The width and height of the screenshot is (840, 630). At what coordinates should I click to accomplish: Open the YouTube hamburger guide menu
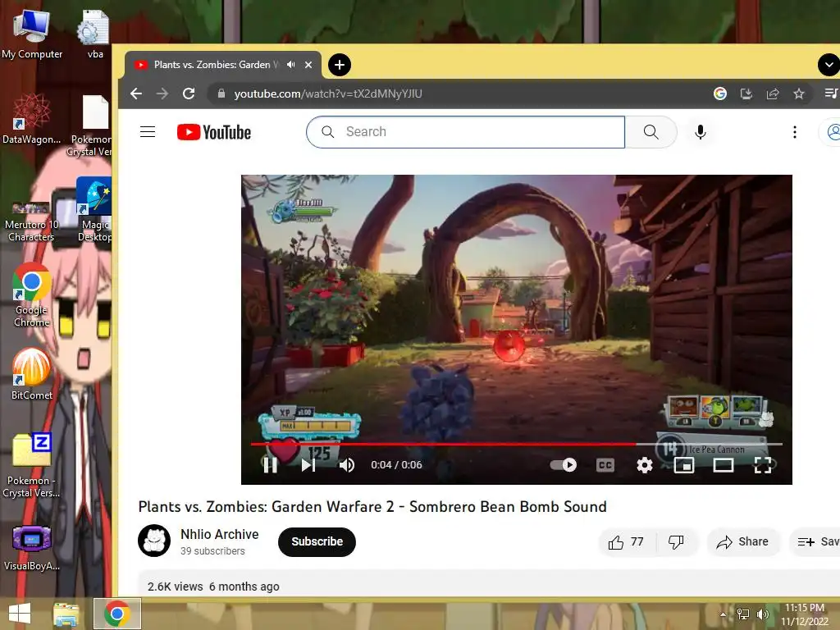(148, 132)
